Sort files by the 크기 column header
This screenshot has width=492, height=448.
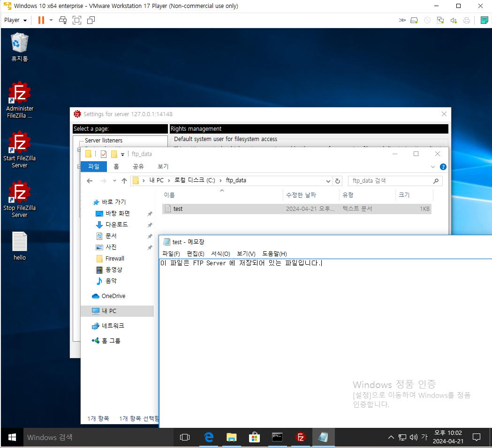[x=414, y=195]
